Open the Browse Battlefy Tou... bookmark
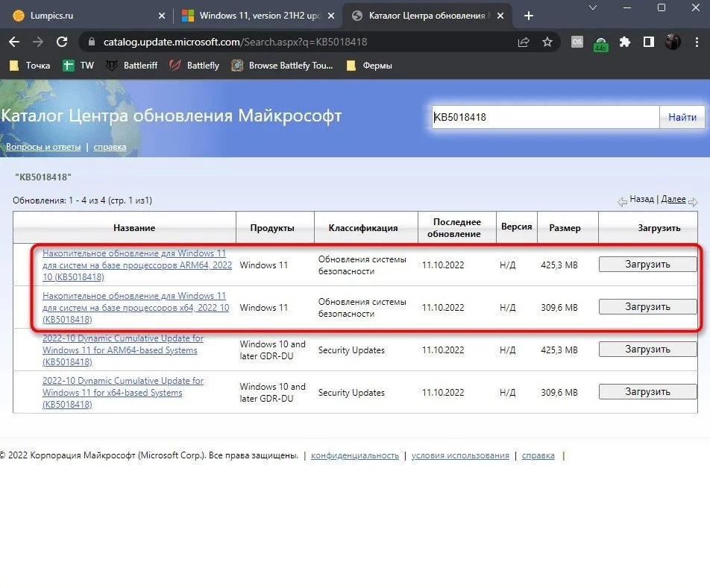Viewport: 710px width, 588px height. [282, 66]
